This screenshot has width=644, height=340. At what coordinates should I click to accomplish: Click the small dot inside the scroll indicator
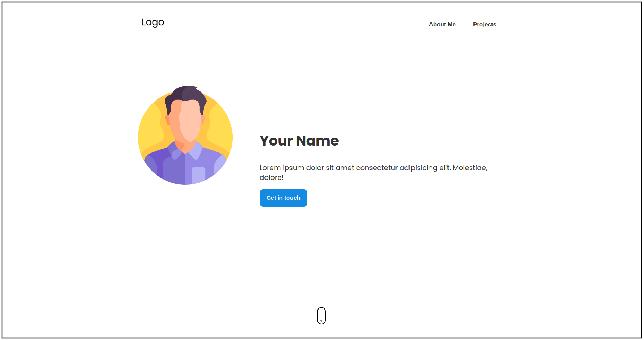[321, 321]
